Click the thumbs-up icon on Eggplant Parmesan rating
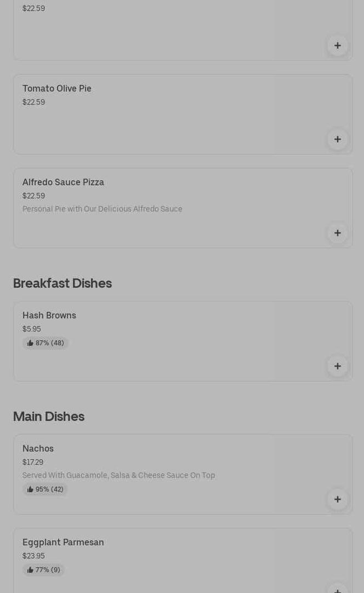 (x=30, y=570)
